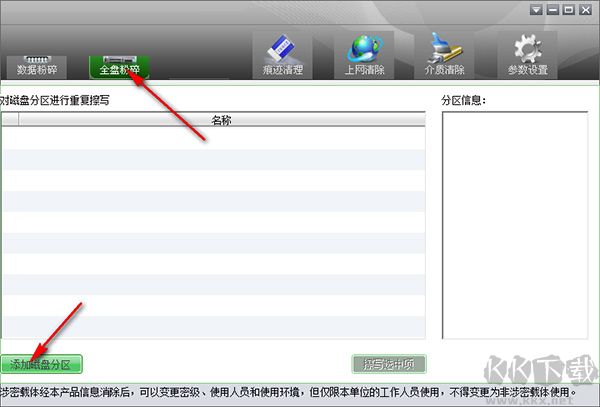Click the 擦写选中项 button
This screenshot has height=407, width=600.
coord(389,364)
